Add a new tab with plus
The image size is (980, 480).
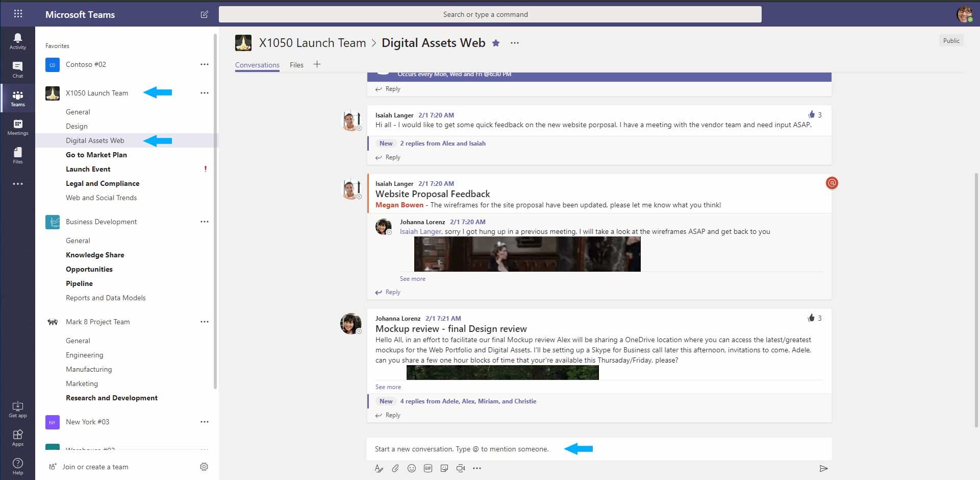[317, 64]
